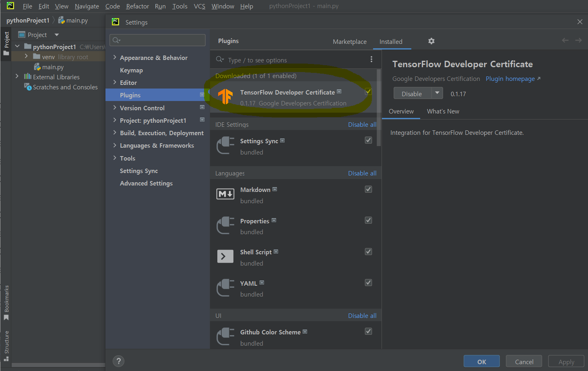
Task: Open the VCS menu
Action: (x=199, y=6)
